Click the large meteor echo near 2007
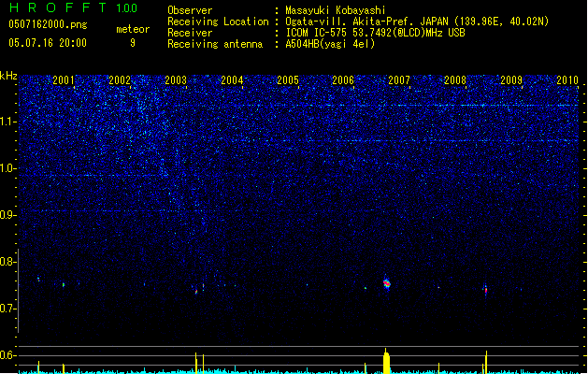This screenshot has width=588, height=374. [387, 283]
